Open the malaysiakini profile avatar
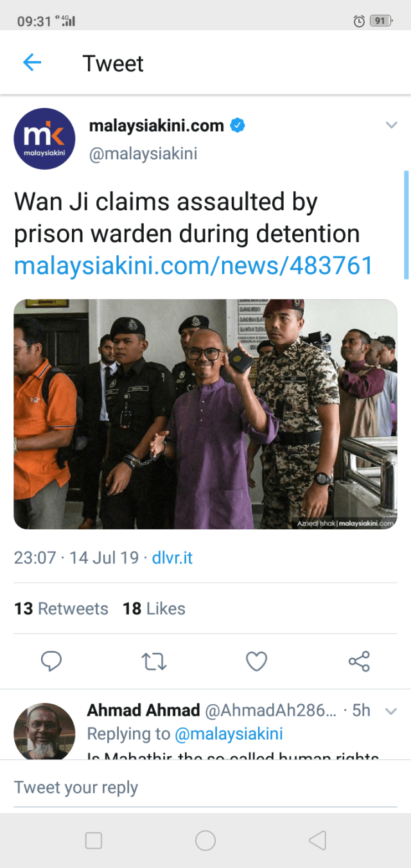Screen dimensions: 411x868 [45, 139]
